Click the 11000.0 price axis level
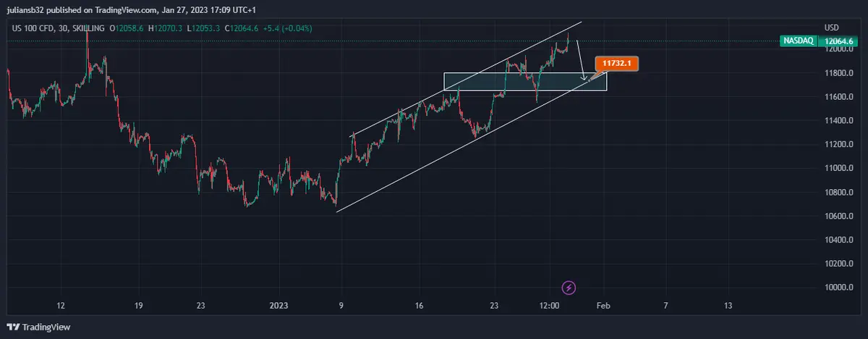Viewport: 868px width, 339px height. pyautogui.click(x=839, y=168)
